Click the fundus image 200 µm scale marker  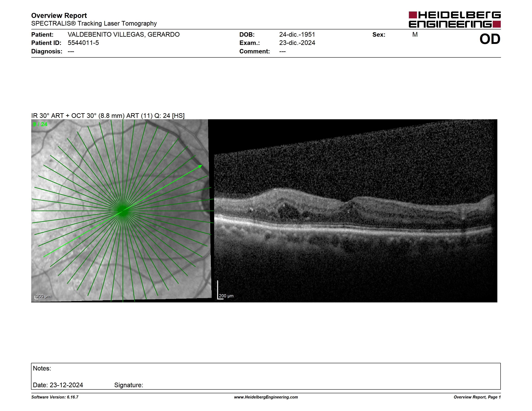pyautogui.click(x=43, y=296)
